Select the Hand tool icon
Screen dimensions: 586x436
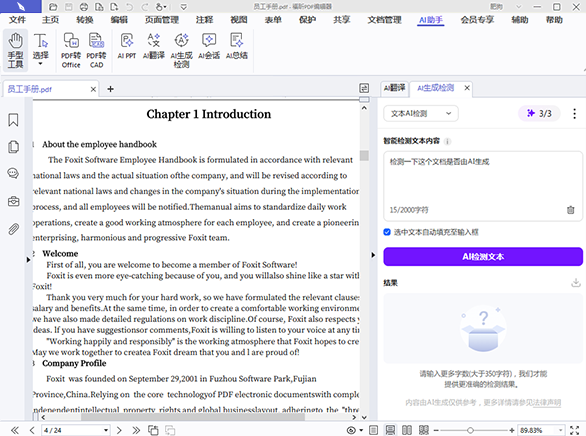[x=15, y=50]
